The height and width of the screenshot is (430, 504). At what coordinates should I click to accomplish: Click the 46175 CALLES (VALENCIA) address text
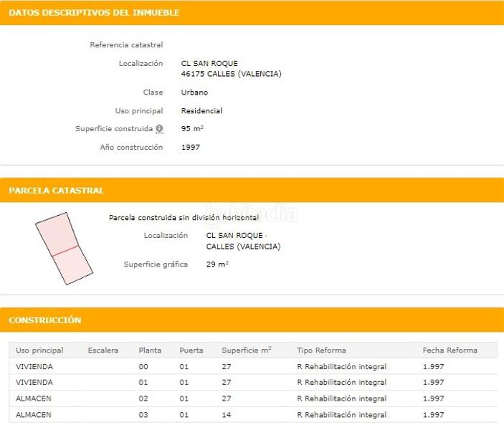231,74
